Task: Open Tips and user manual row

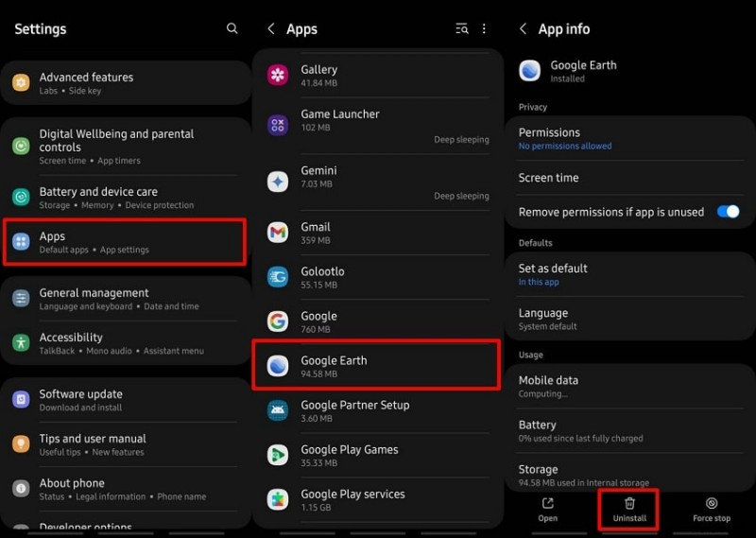Action: coord(126,444)
